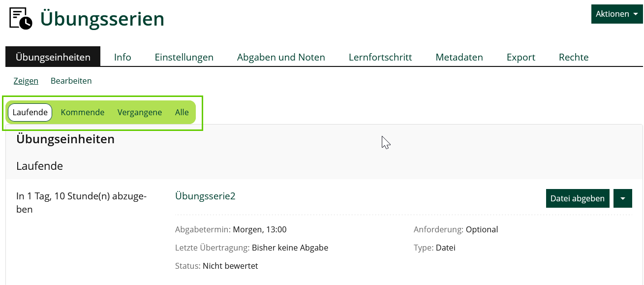Go to Abgaben und Noten tab

coord(281,57)
